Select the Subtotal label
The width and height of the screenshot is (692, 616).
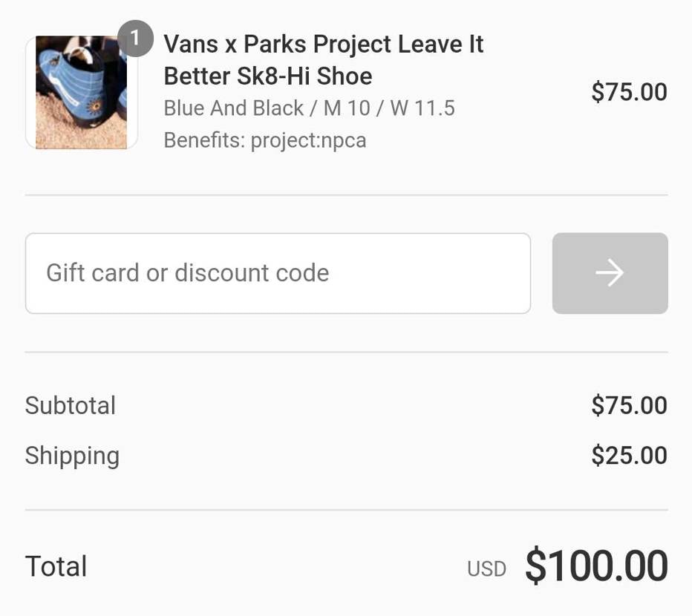tap(71, 405)
